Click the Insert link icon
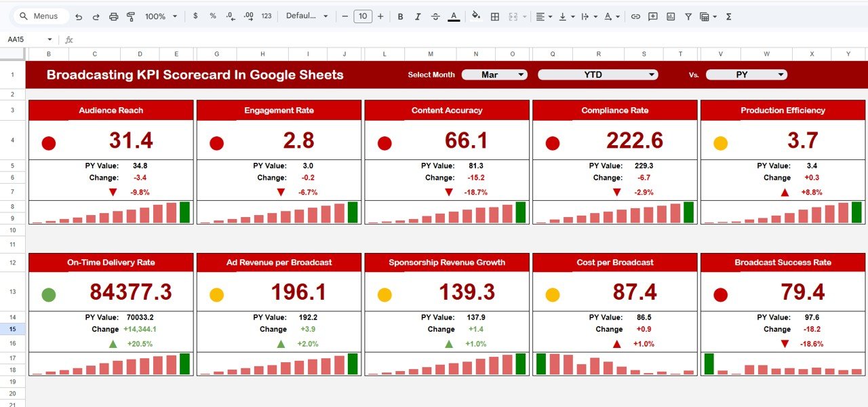868x407 pixels. (x=635, y=16)
